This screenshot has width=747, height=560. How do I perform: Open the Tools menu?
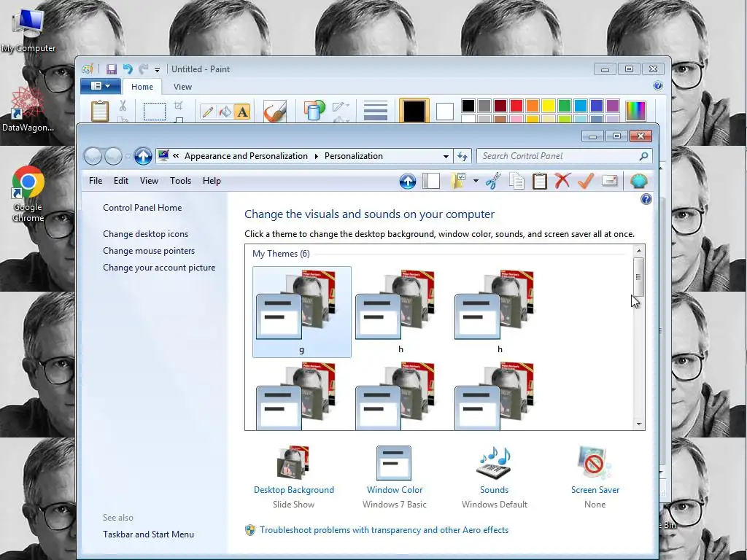click(181, 181)
